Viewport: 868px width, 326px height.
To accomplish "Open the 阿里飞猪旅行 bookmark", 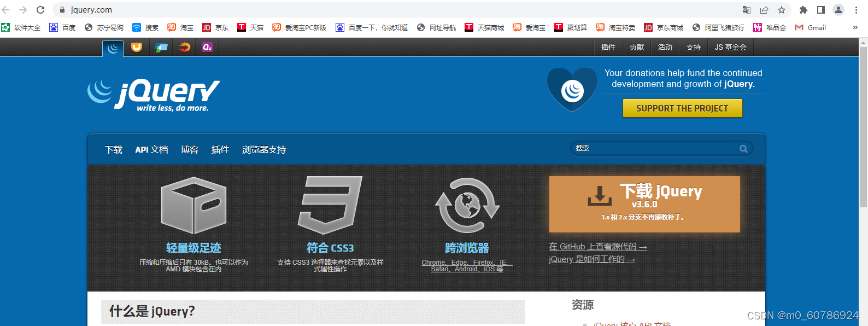I will pyautogui.click(x=719, y=27).
